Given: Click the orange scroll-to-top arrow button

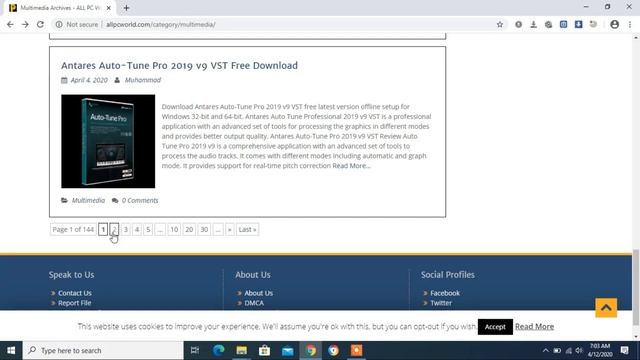Looking at the screenshot, I should click(606, 308).
